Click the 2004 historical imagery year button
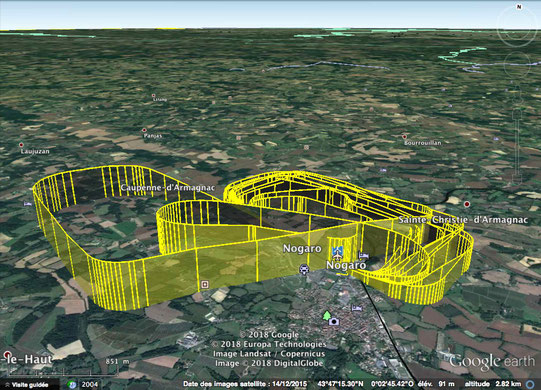The height and width of the screenshot is (390, 541). point(90,384)
